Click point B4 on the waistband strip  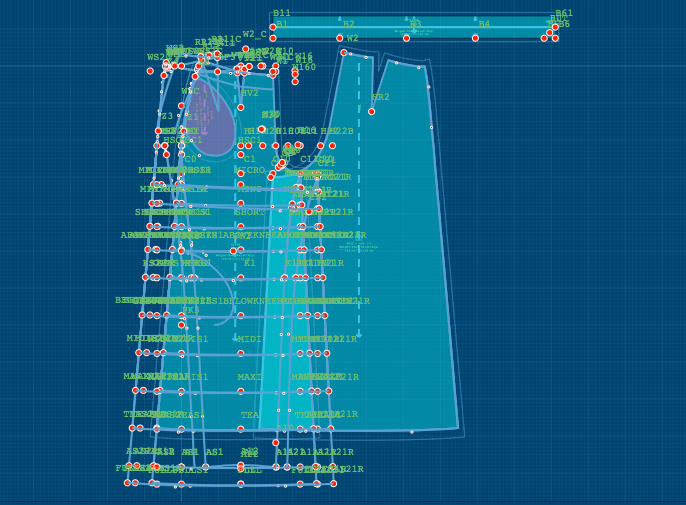pyautogui.click(x=475, y=38)
